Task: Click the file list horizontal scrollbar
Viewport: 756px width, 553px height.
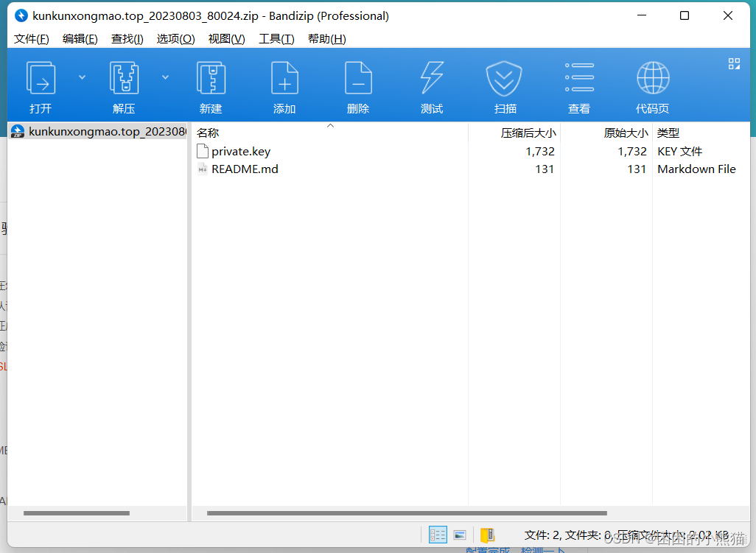Action: [407, 513]
